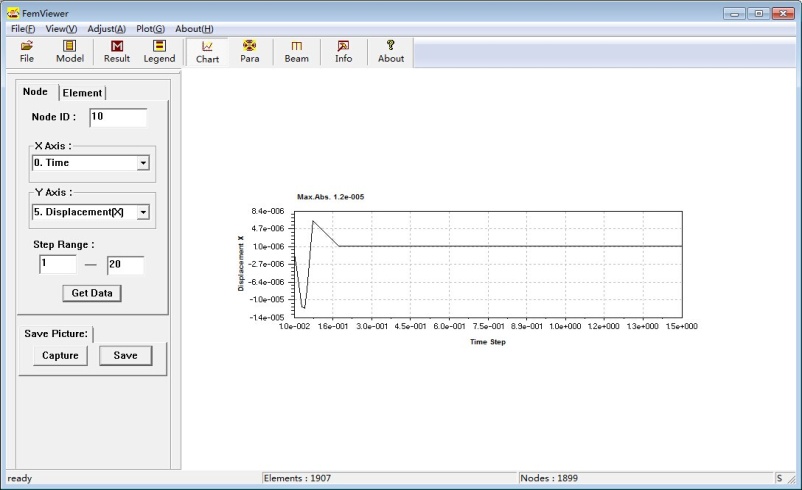Minimize the FemViewer window
Image resolution: width=802 pixels, height=490 pixels.
(734, 13)
